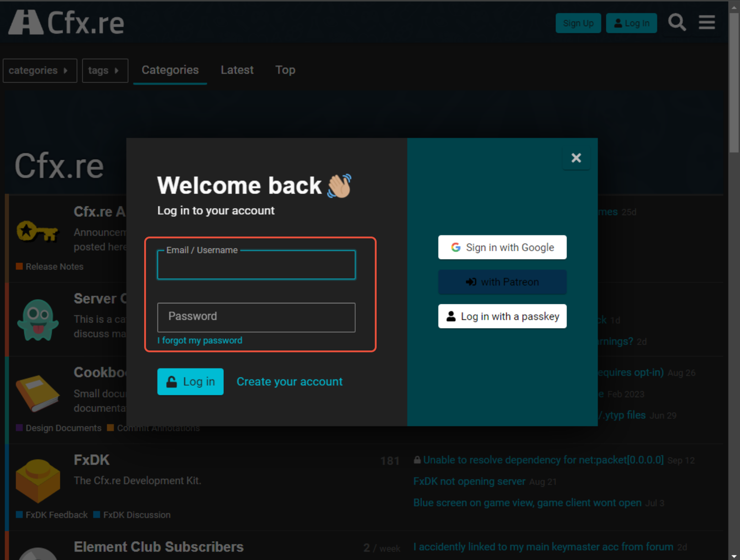Click the page vertical scrollbar thumb
This screenshot has height=560, width=740.
click(734, 82)
